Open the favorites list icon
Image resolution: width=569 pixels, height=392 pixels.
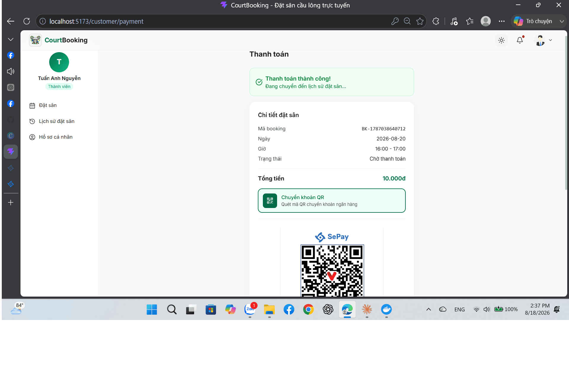pyautogui.click(x=470, y=21)
